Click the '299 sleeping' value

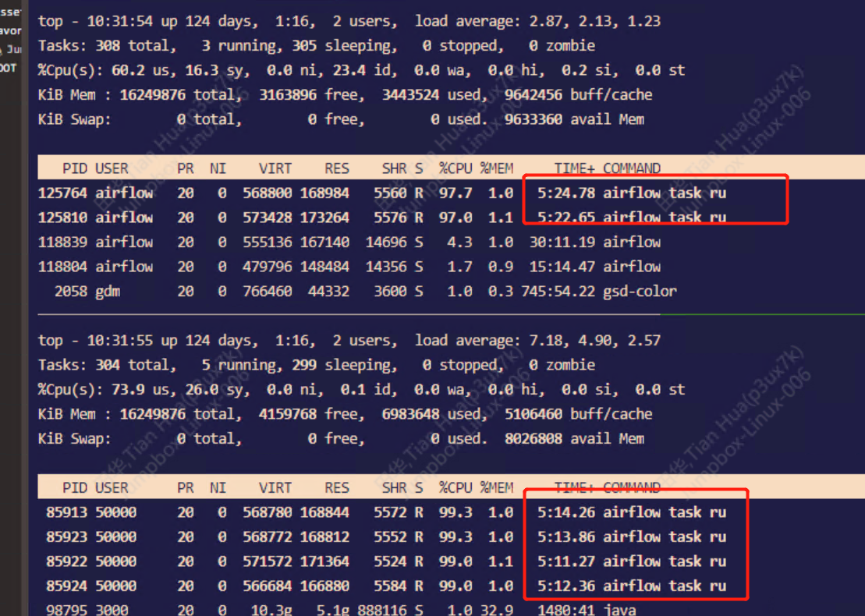click(344, 364)
